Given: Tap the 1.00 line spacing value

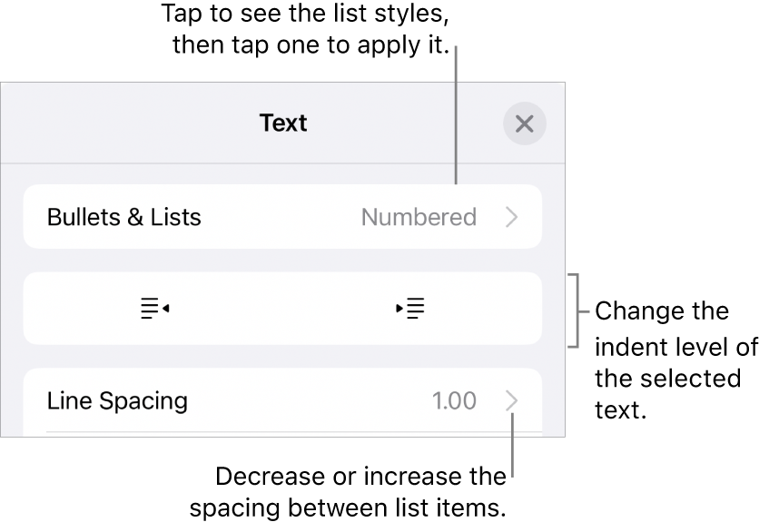Looking at the screenshot, I should (x=454, y=400).
